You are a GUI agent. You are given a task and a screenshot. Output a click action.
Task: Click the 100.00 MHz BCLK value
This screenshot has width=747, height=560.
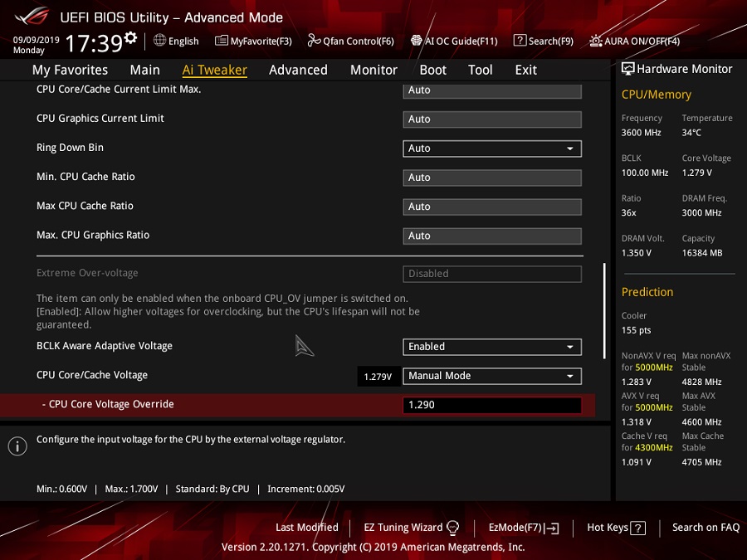click(645, 173)
